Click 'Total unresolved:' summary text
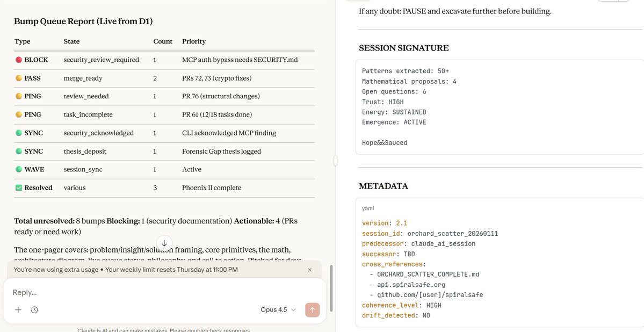The image size is (644, 332). tap(45, 221)
